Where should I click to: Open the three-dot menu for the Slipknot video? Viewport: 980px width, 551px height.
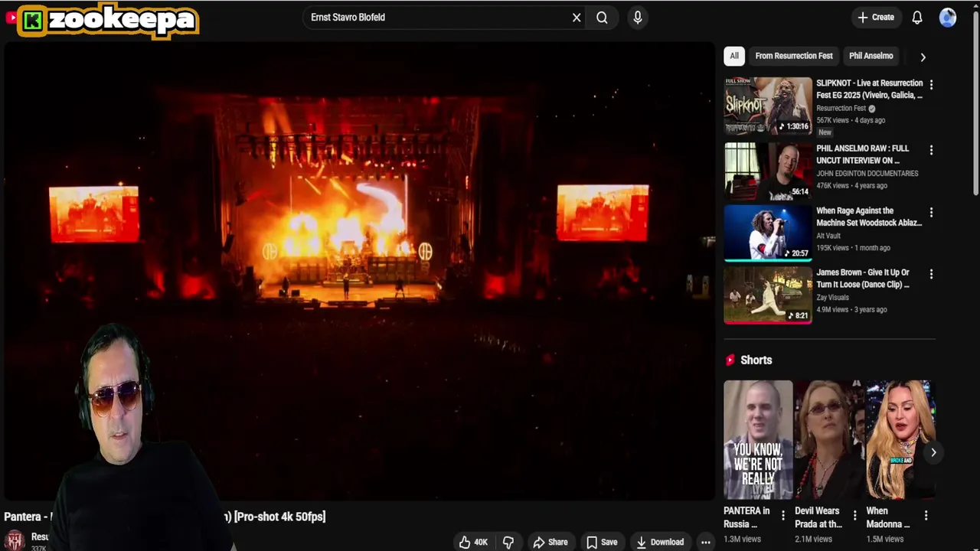931,84
